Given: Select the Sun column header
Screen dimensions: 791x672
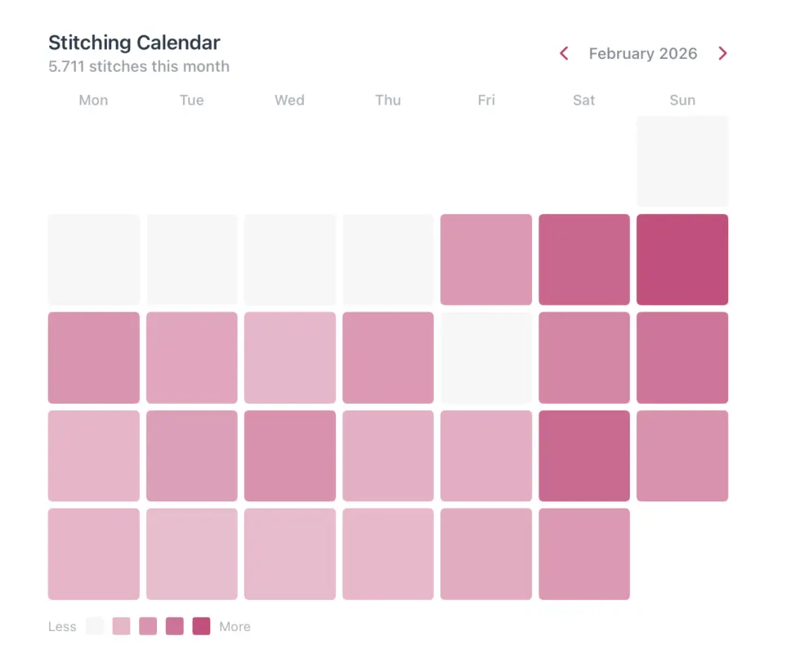Looking at the screenshot, I should tap(682, 100).
